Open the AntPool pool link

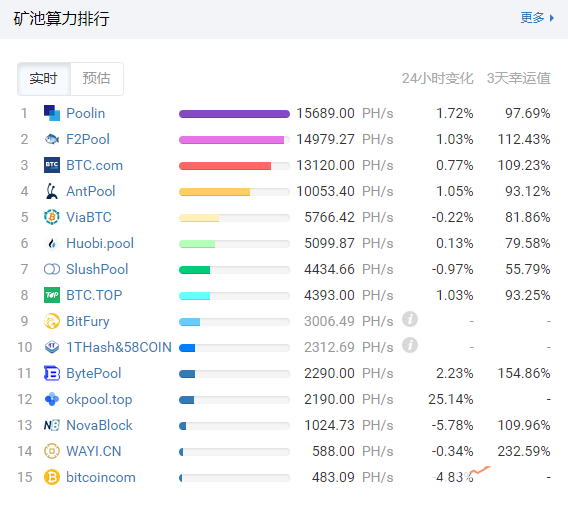[x=91, y=191]
